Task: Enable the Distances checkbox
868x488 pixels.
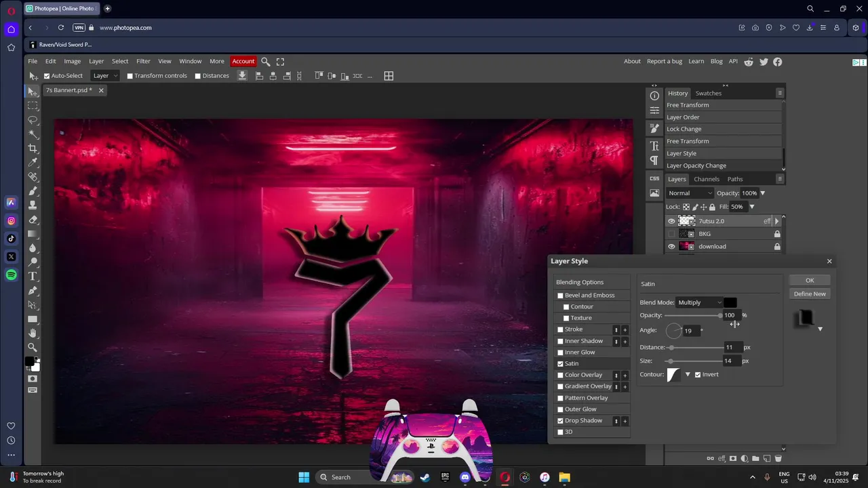Action: point(198,76)
